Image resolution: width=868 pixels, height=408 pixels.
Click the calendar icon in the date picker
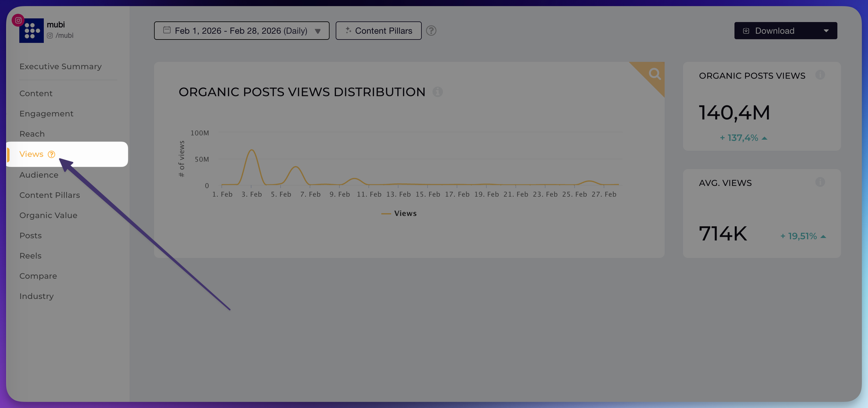[x=167, y=30]
